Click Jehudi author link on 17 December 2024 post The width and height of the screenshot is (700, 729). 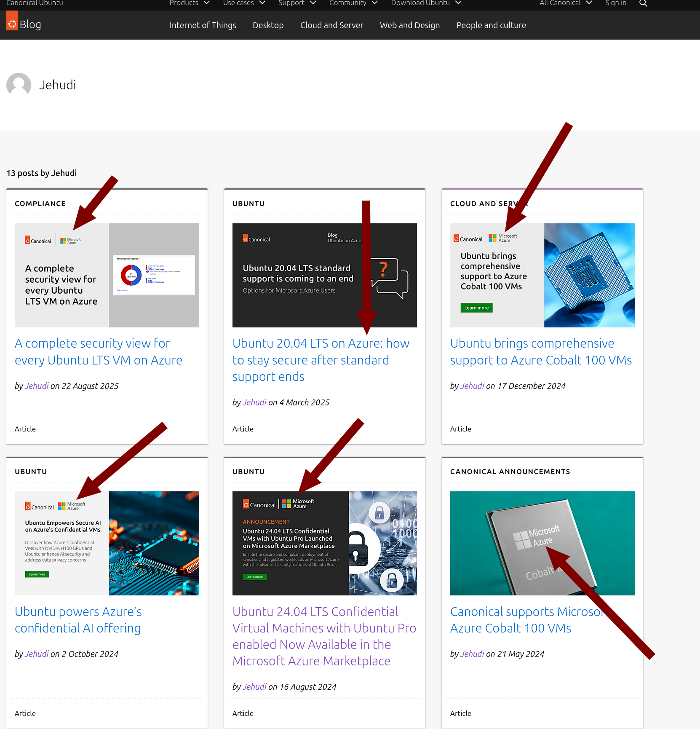coord(473,386)
